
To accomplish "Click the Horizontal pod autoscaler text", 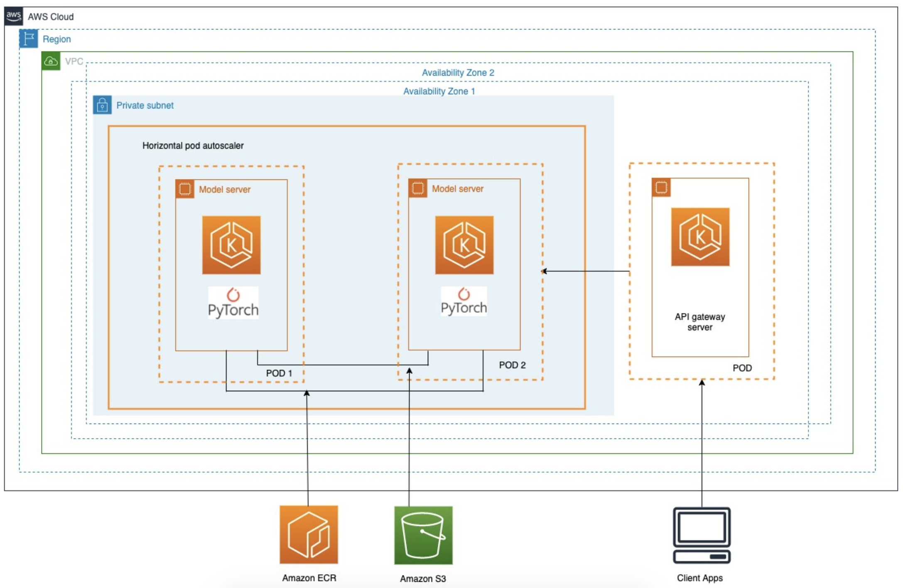I will click(193, 146).
